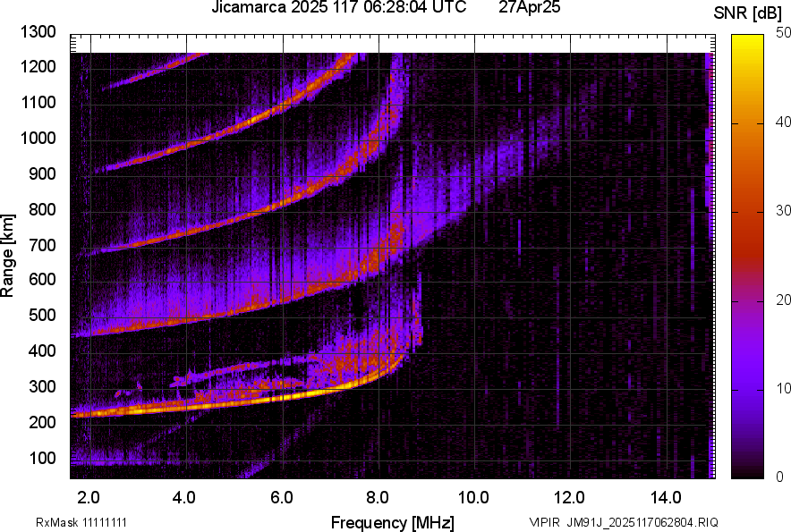791x532 pixels.
Task: Click colorbar tick value 10
Action: [x=784, y=388]
